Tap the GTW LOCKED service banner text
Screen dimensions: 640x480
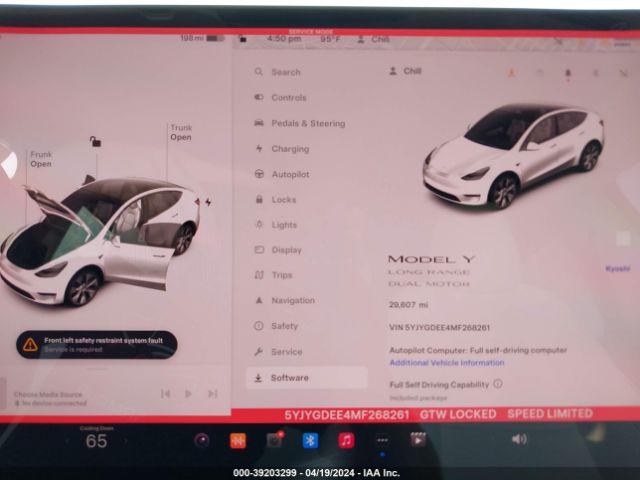[x=458, y=414]
